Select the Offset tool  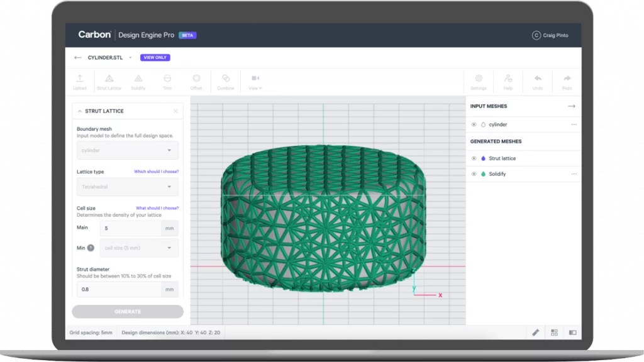pyautogui.click(x=196, y=82)
